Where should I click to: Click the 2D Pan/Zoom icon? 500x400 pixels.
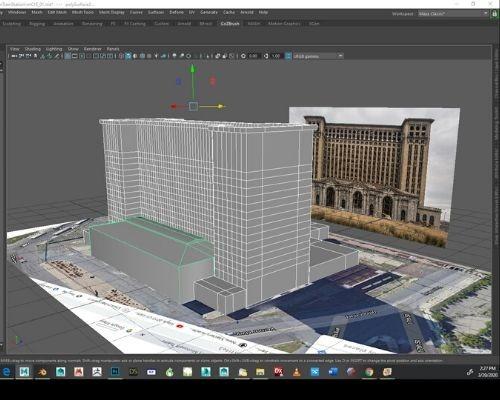(x=50, y=56)
